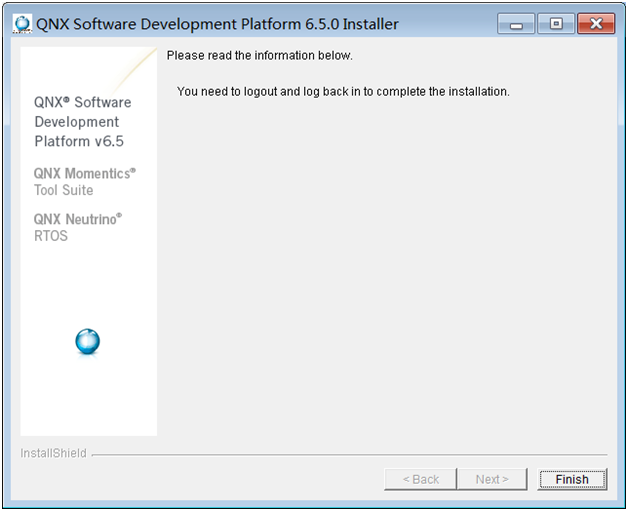This screenshot has height=511, width=628.
Task: Click the logout and log back in message
Action: point(343,92)
